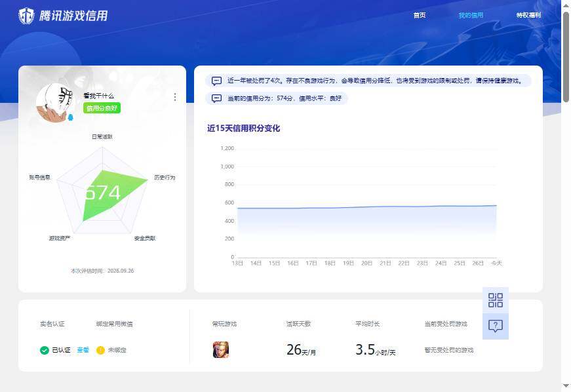Click the 已认证 status text

coord(61,350)
